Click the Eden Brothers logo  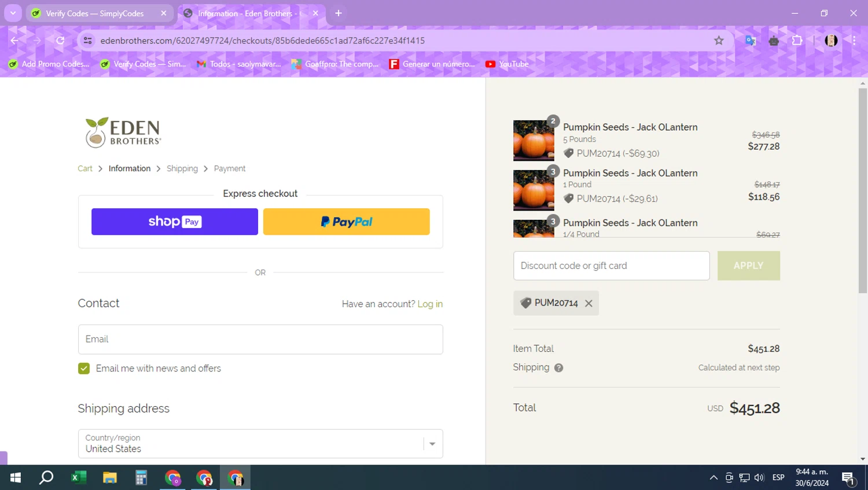123,132
